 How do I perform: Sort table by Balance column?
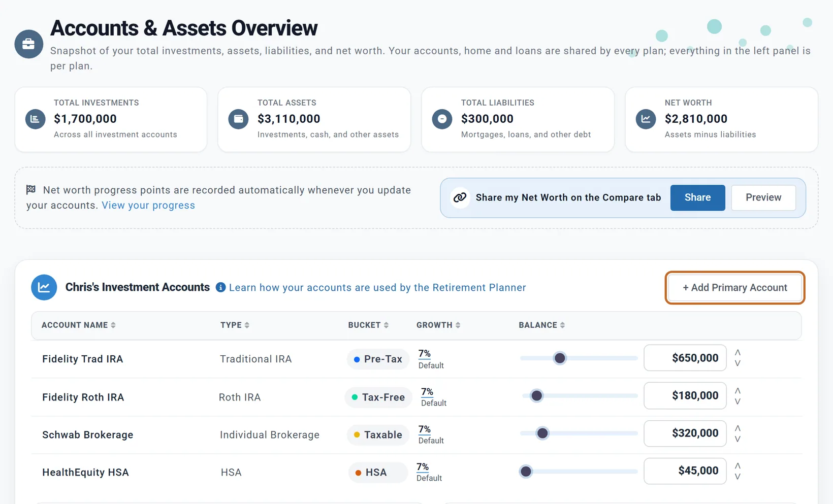(x=542, y=325)
